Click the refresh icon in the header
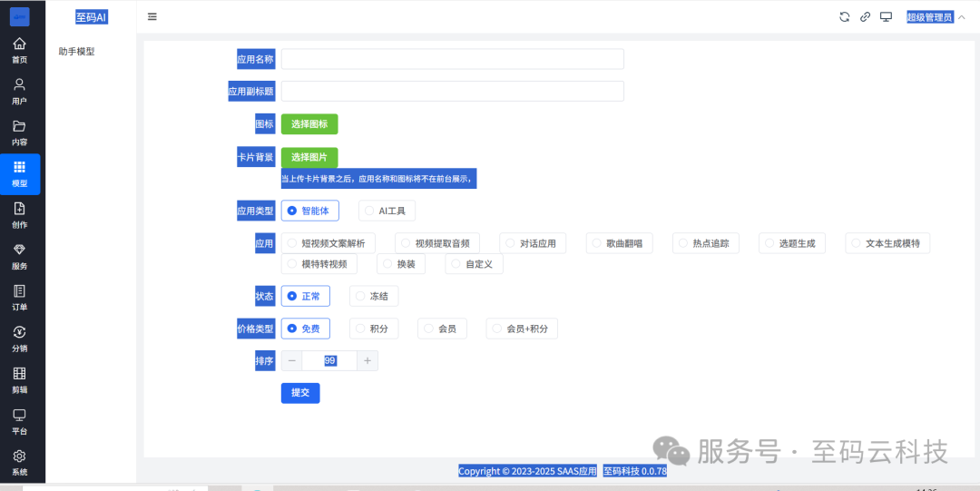The height and width of the screenshot is (491, 980). tap(845, 17)
